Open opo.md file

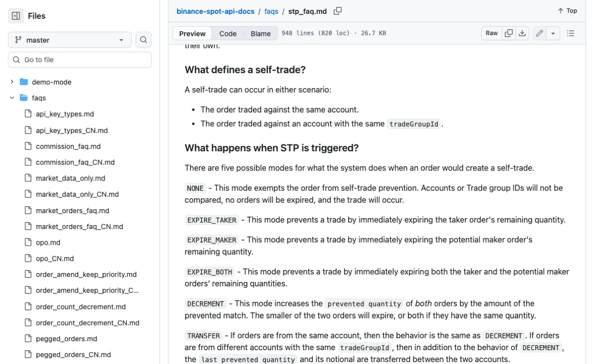click(x=48, y=242)
